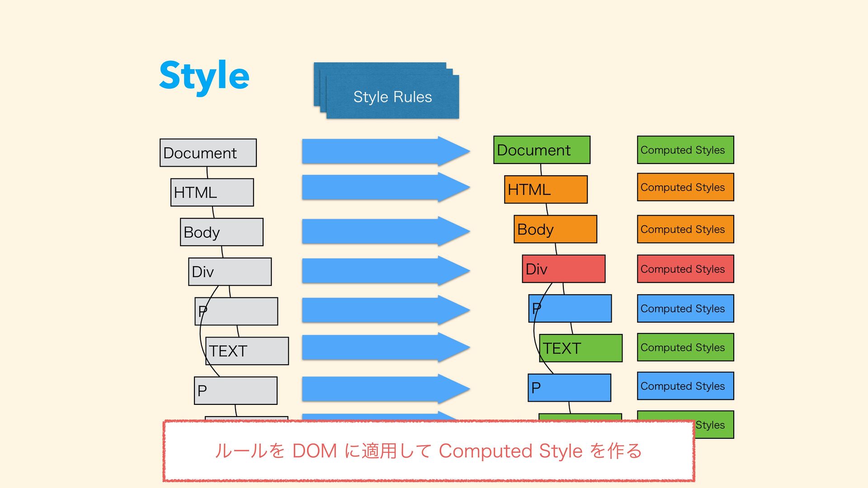Click the arrow in the TEXT row
Image resolution: width=868 pixels, height=488 pixels.
386,347
